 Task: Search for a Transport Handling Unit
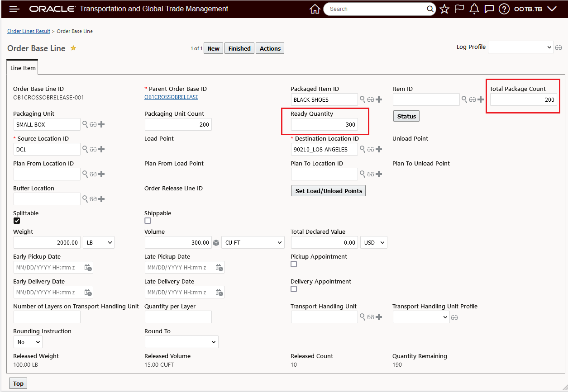click(x=363, y=317)
